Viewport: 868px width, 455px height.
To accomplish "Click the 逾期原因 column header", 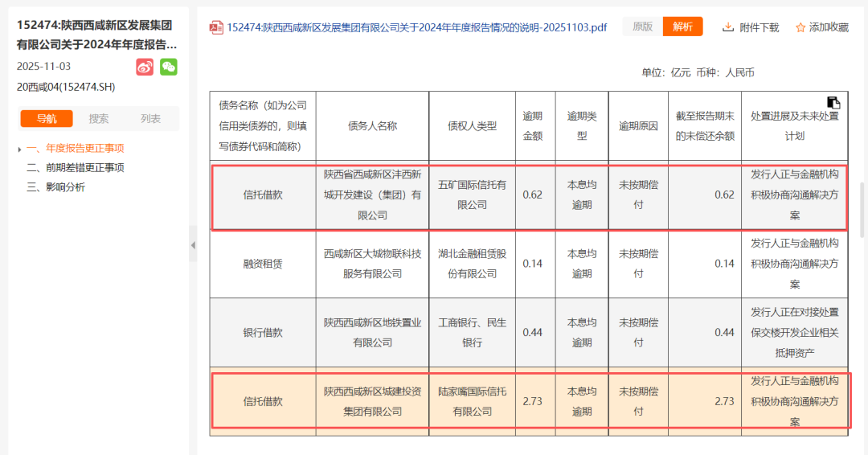I will coord(638,126).
